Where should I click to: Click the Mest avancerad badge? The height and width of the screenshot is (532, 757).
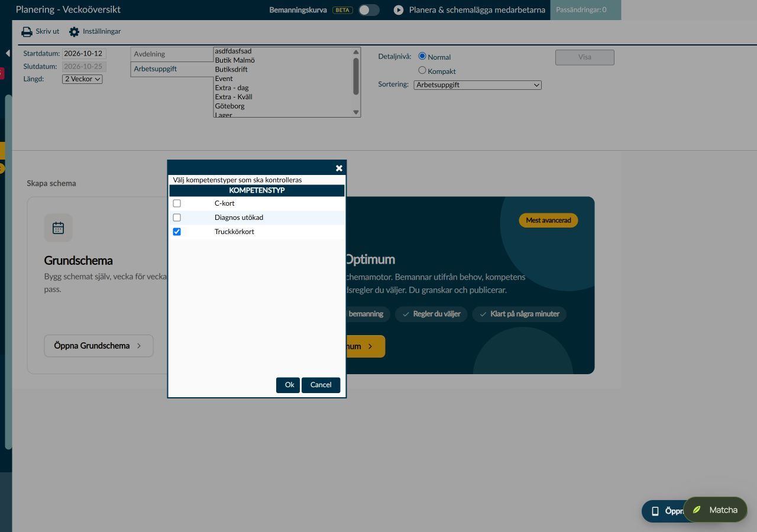tap(548, 220)
